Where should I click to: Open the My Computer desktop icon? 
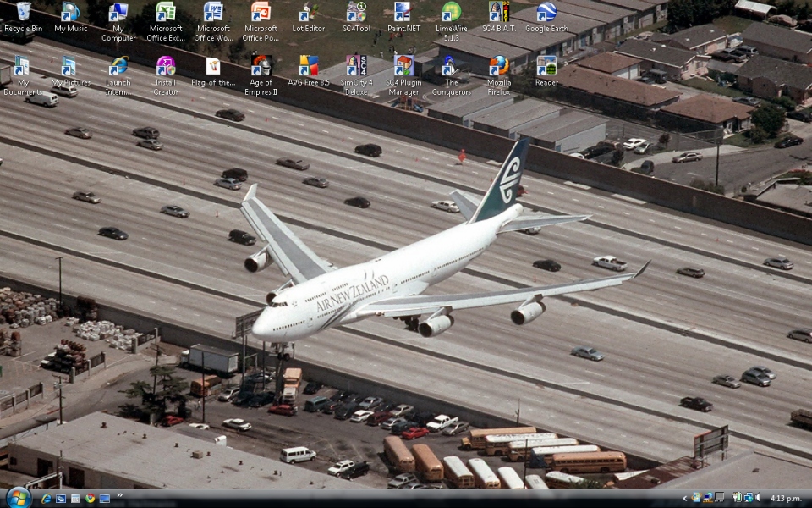[x=118, y=22]
